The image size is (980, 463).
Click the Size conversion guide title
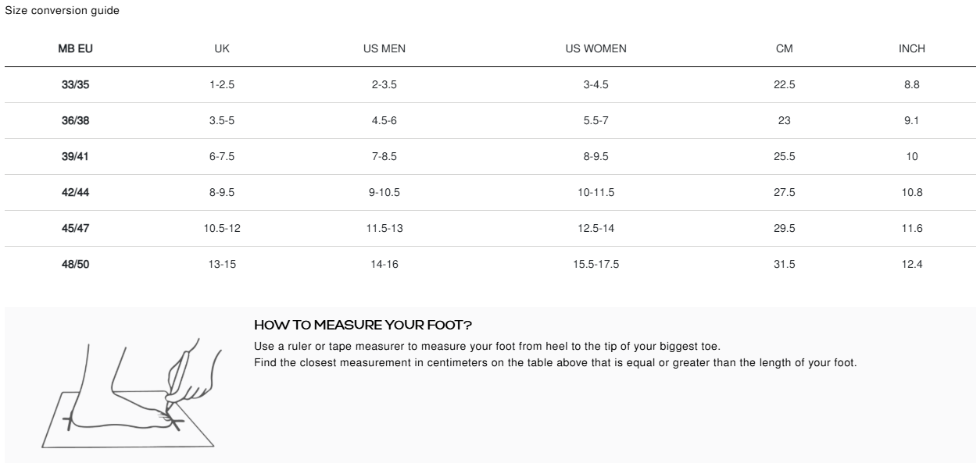point(63,10)
